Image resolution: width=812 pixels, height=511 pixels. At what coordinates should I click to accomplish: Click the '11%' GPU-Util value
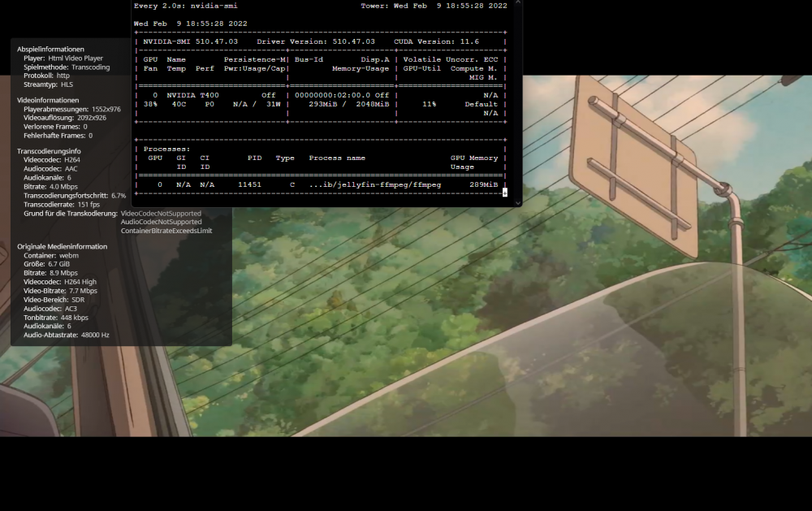430,104
